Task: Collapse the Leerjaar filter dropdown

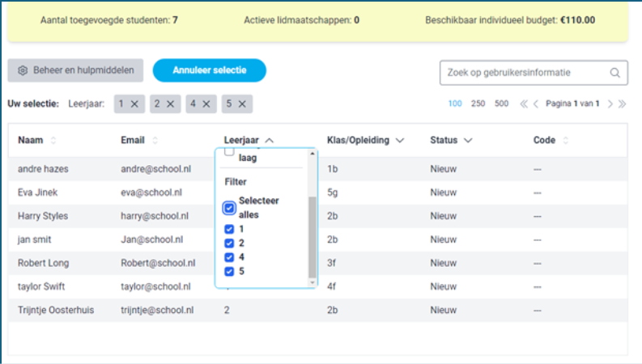Action: point(269,141)
